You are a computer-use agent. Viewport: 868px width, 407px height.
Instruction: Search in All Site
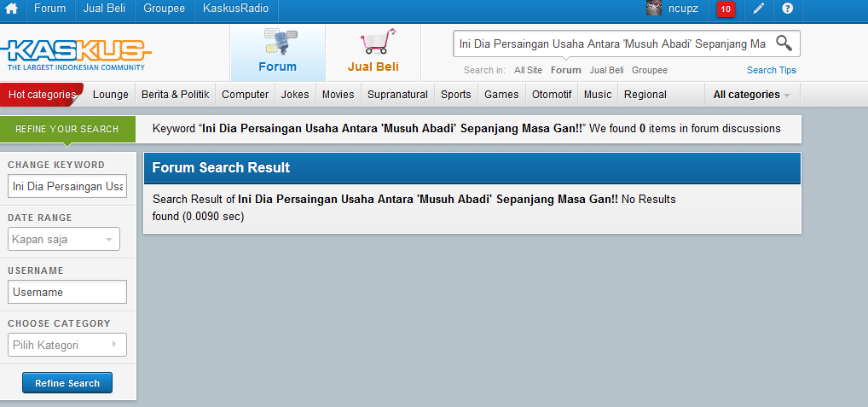click(x=528, y=70)
